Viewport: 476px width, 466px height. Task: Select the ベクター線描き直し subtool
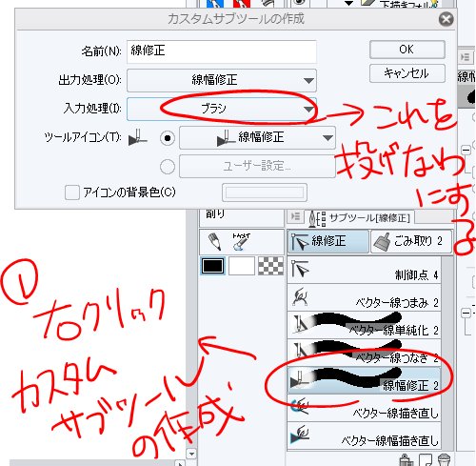[364, 408]
